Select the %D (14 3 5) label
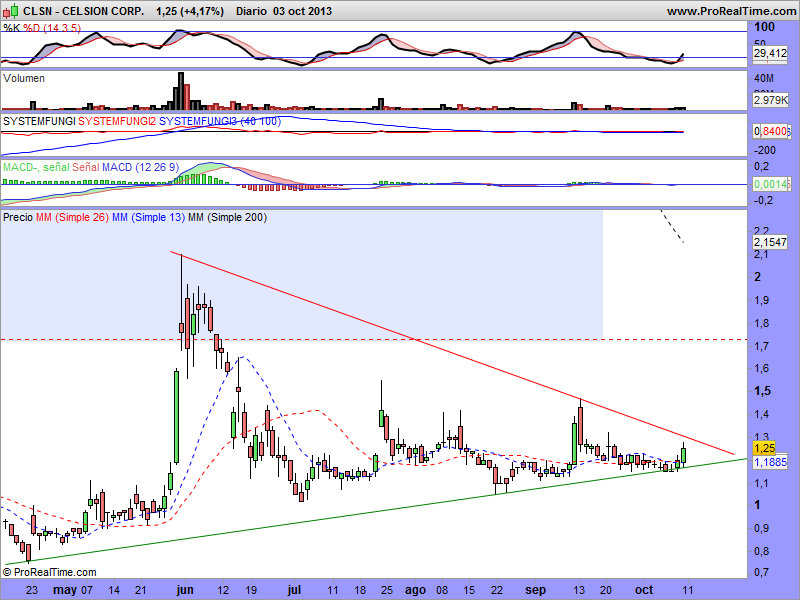 click(x=52, y=28)
